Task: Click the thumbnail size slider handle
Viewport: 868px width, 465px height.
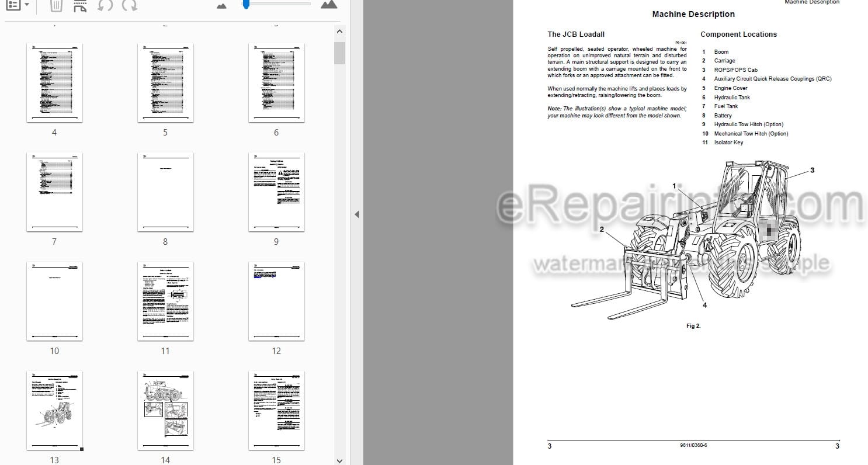Action: (x=246, y=4)
